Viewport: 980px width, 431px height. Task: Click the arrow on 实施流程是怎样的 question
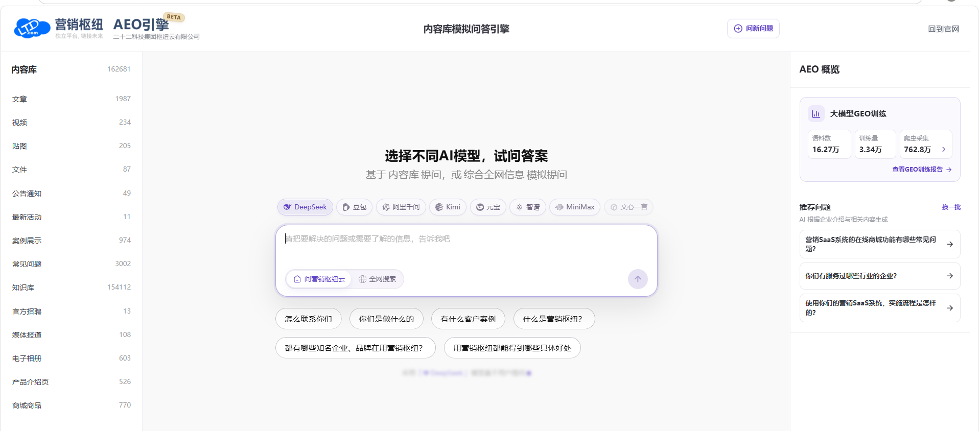(950, 308)
